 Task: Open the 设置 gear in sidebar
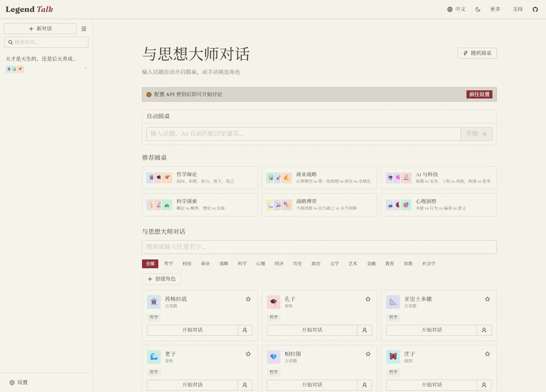pyautogui.click(x=19, y=382)
